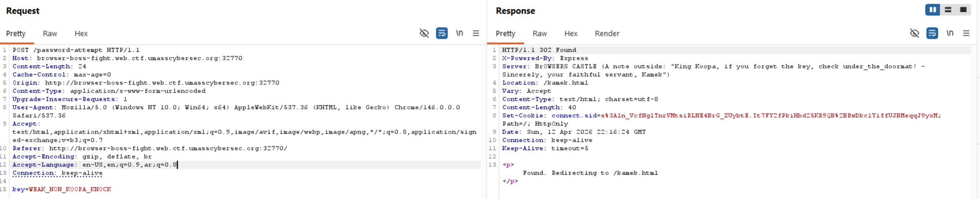980x199 pixels.
Task: Hide non-printable characters in Response panel
Action: pyautogui.click(x=914, y=33)
